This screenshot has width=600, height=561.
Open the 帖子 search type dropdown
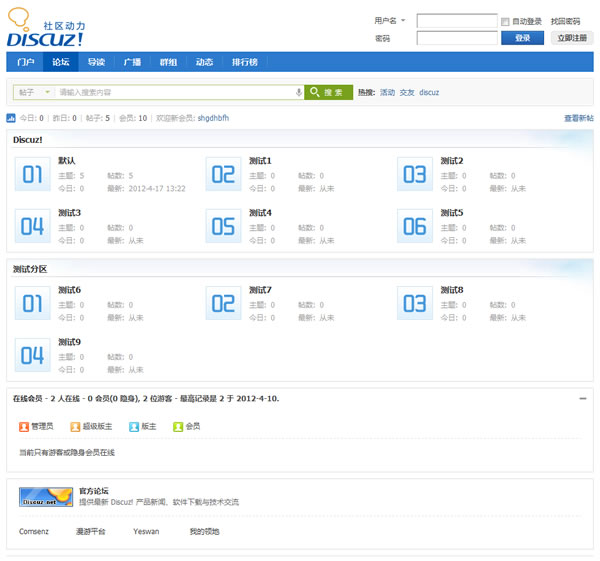34,92
